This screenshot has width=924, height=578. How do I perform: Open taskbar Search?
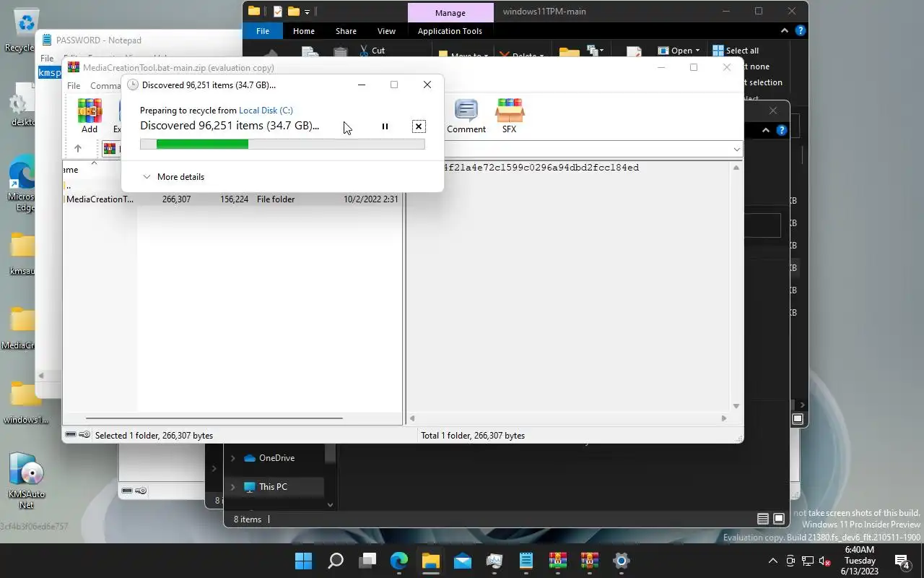pos(336,561)
